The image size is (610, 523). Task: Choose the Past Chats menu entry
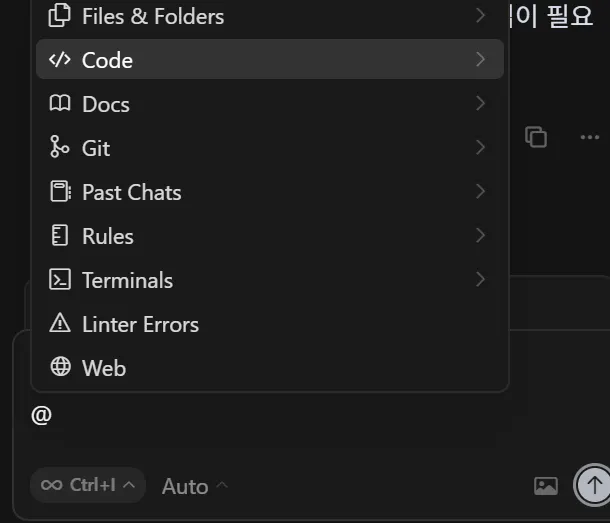click(x=270, y=191)
